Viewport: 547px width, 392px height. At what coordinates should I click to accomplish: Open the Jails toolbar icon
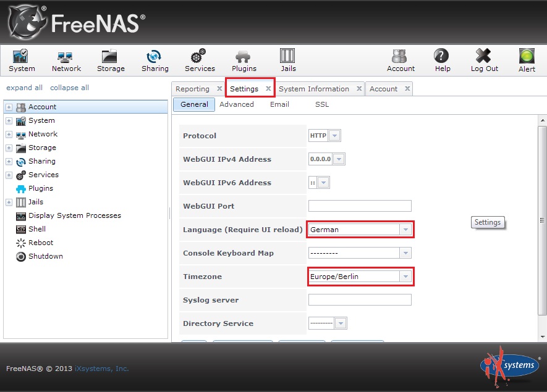pyautogui.click(x=288, y=60)
